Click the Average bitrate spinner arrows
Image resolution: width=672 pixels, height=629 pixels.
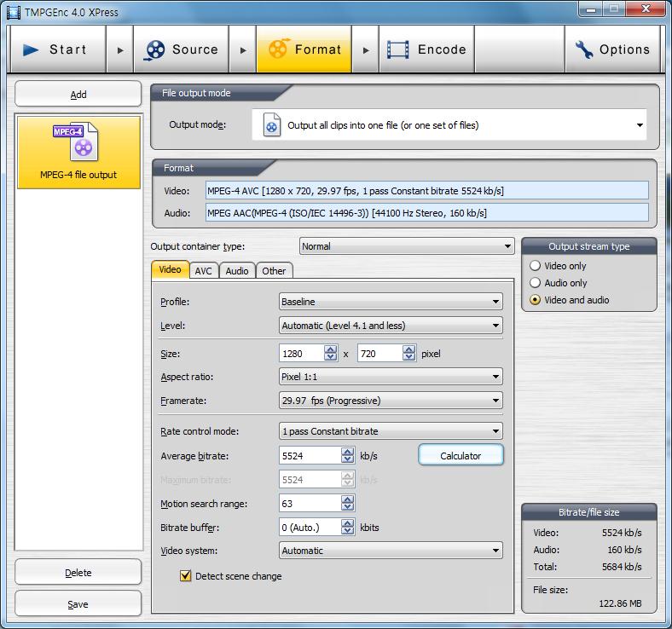tap(348, 456)
